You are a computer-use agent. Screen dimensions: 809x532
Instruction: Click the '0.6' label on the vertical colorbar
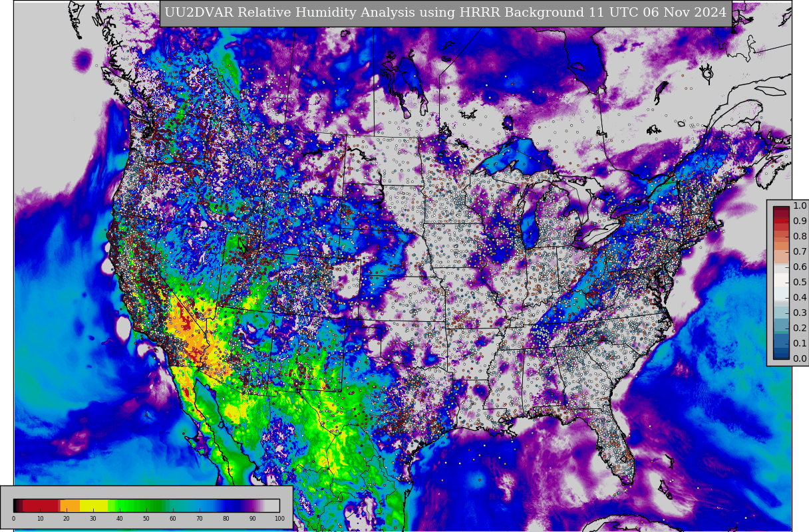pyautogui.click(x=800, y=267)
